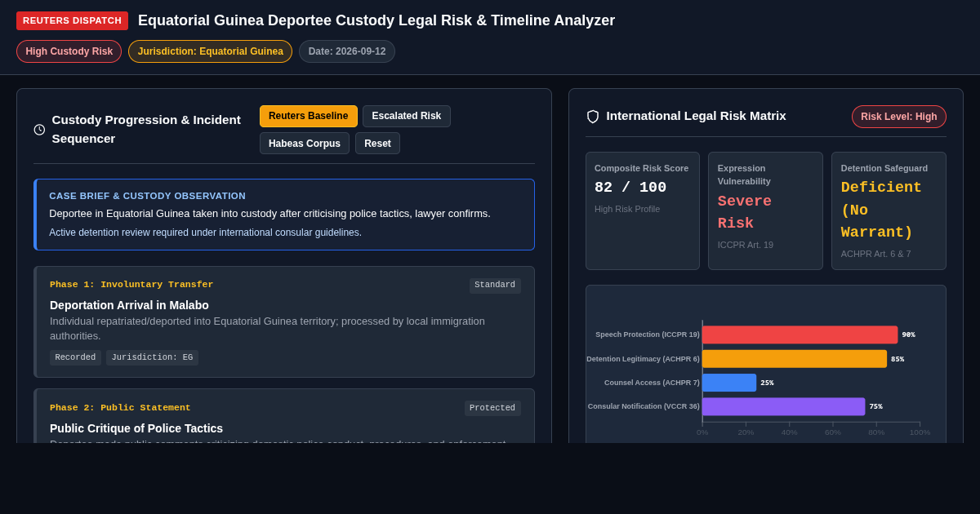Click the Case Brief & Custody Observation heading

(147, 196)
